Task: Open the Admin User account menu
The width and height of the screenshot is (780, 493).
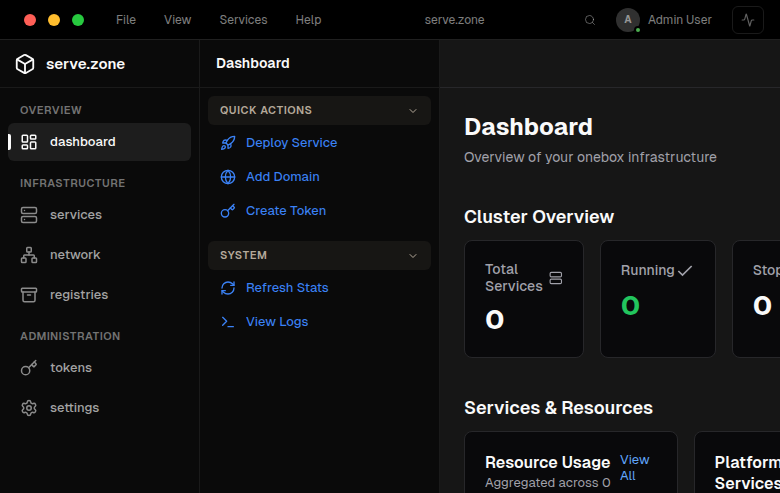Action: [664, 20]
